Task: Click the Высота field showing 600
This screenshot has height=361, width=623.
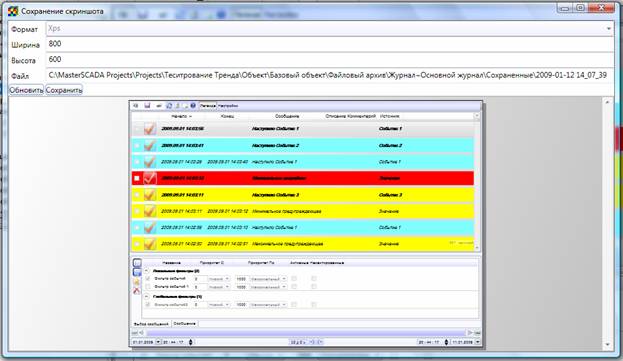Action: [330, 60]
